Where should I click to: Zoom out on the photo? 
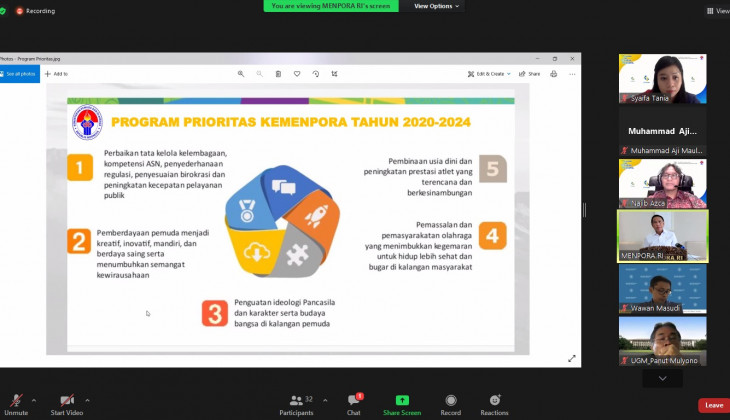coord(259,74)
